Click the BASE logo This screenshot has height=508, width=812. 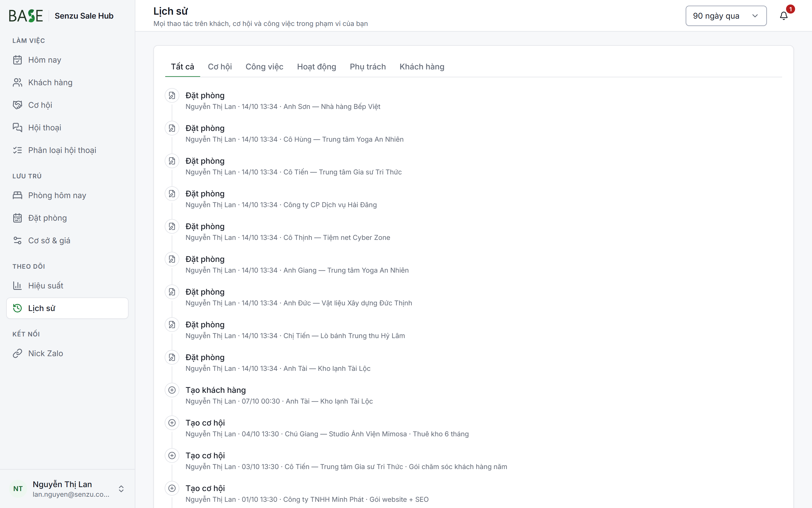point(26,16)
